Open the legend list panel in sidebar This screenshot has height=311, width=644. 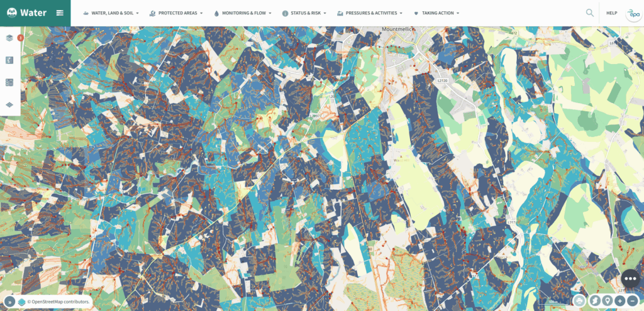[9, 82]
